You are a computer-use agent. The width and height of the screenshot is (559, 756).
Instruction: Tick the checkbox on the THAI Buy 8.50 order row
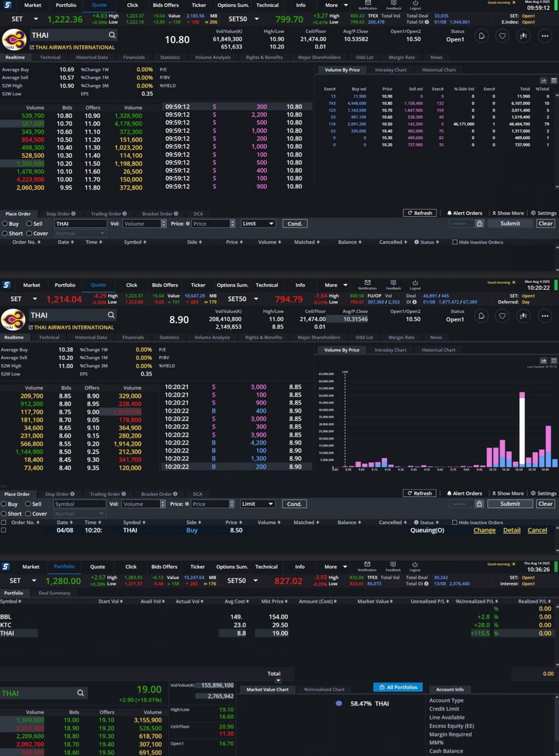point(4,530)
